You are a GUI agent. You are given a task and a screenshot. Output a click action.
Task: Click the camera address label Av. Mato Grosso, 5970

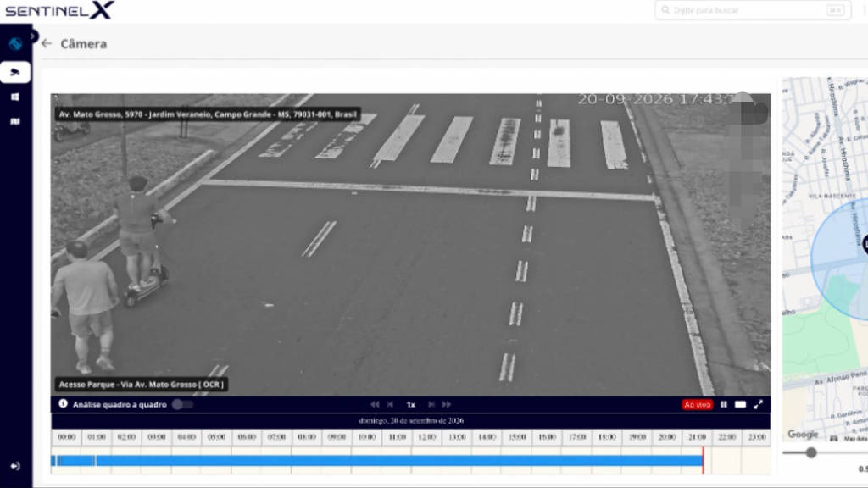tap(208, 114)
